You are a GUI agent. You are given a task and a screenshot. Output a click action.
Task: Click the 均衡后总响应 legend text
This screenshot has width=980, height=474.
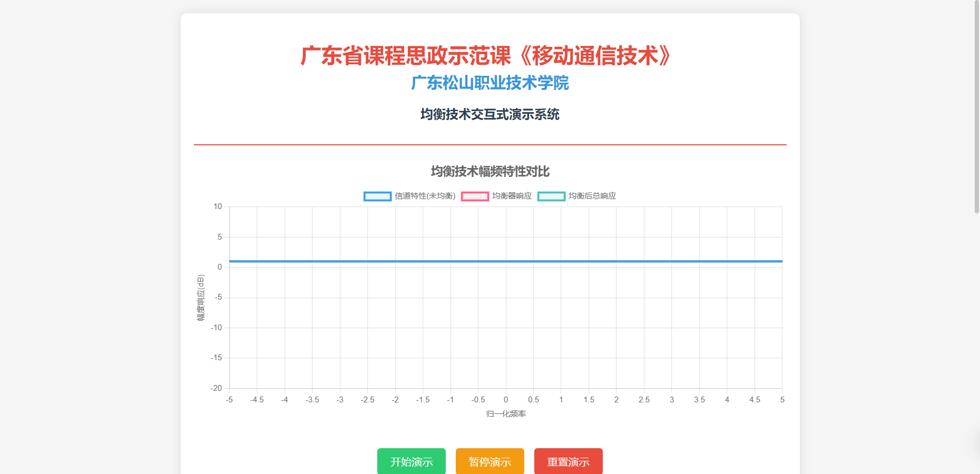point(592,196)
